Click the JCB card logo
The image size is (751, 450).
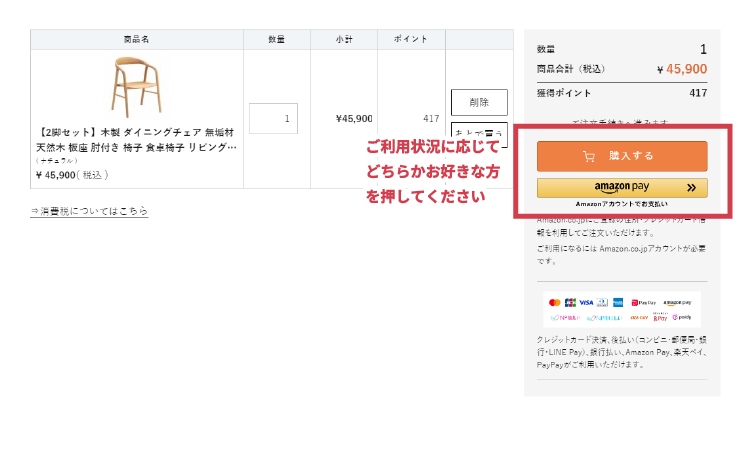(570, 303)
